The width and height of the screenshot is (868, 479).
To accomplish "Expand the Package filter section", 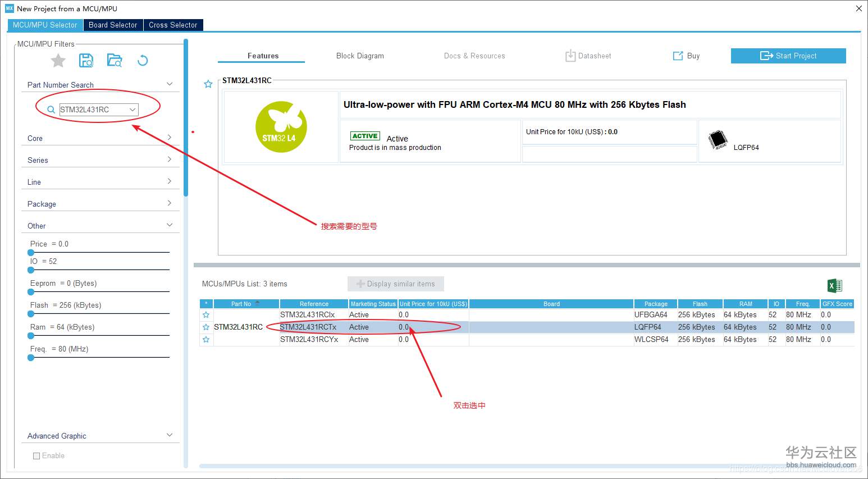I will coord(170,203).
